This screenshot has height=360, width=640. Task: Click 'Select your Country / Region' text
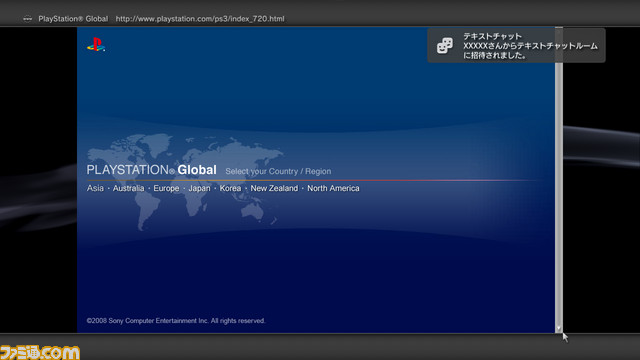pos(278,171)
